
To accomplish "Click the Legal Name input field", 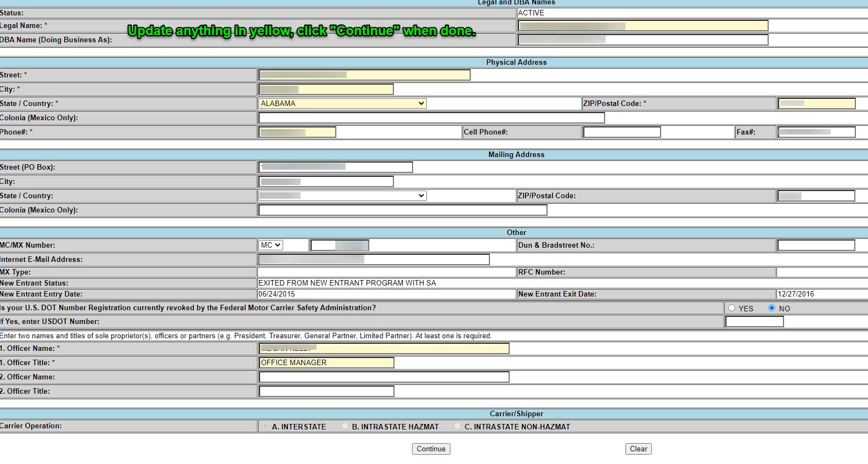I will (642, 25).
